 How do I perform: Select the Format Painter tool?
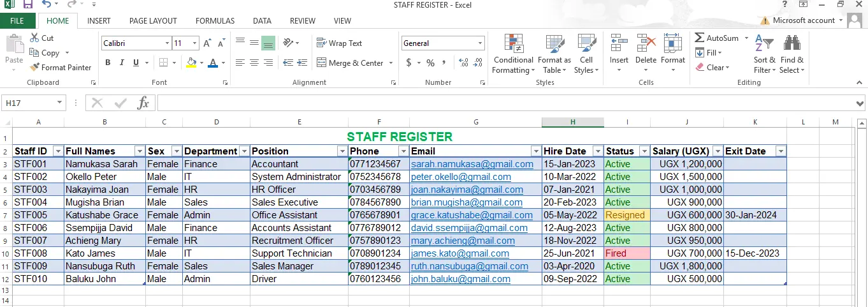[x=61, y=67]
